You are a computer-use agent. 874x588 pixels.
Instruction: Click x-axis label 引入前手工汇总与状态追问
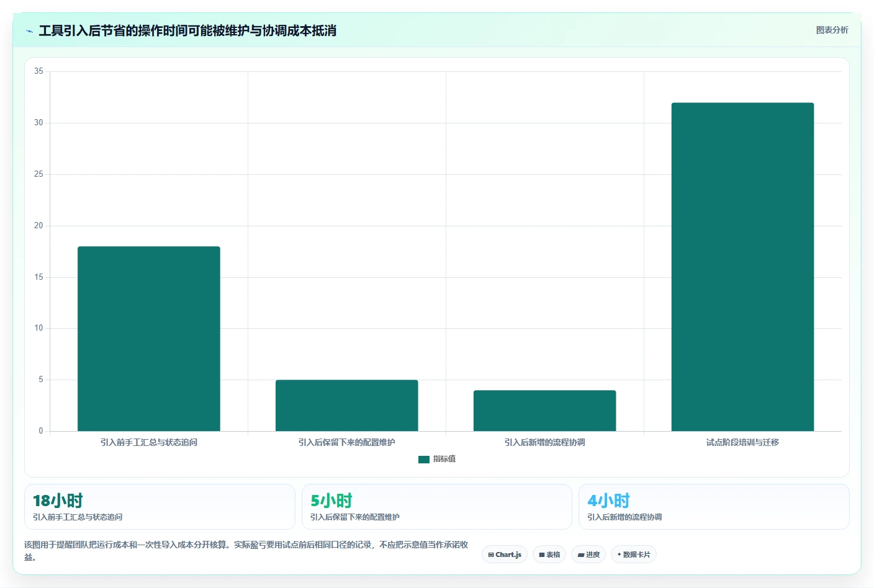pos(149,442)
